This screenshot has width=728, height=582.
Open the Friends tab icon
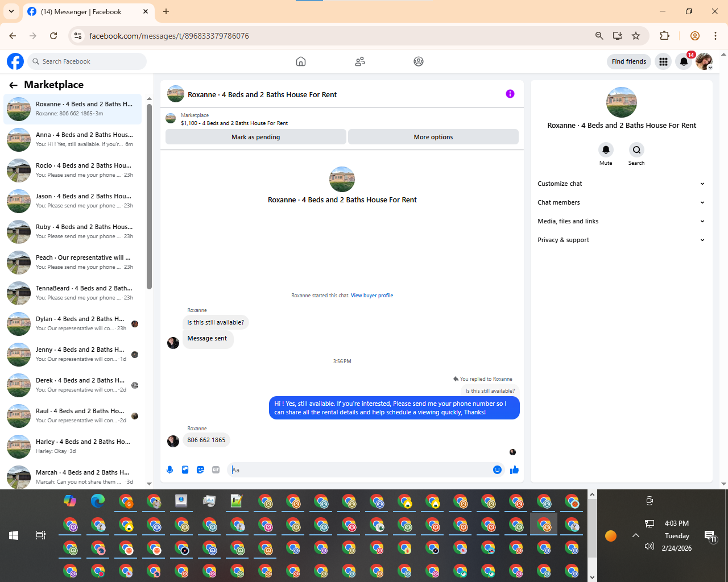point(360,61)
